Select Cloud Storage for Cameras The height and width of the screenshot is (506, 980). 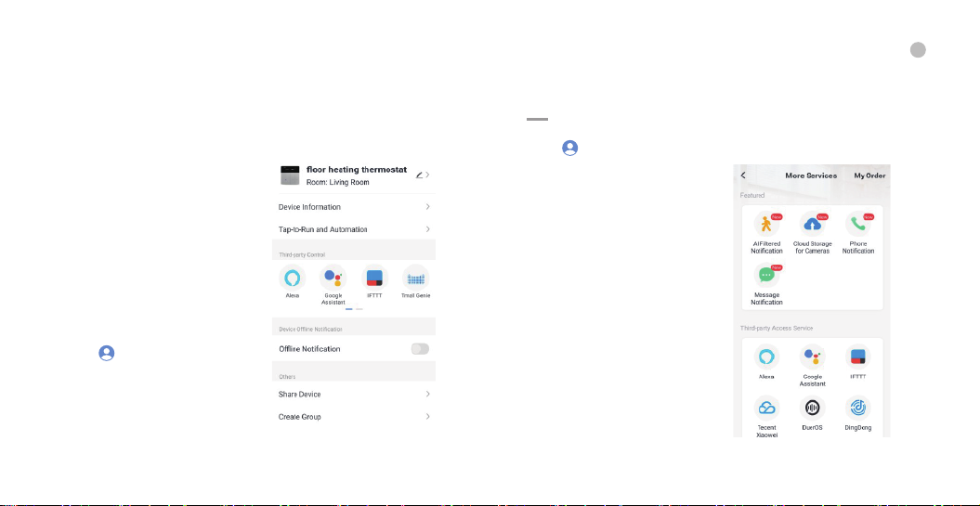coord(812,225)
